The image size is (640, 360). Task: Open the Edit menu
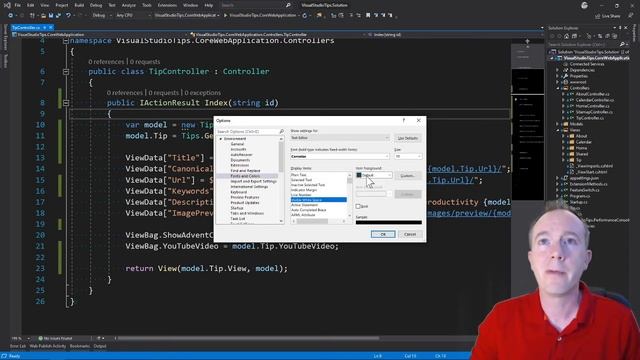pyautogui.click(x=31, y=5)
